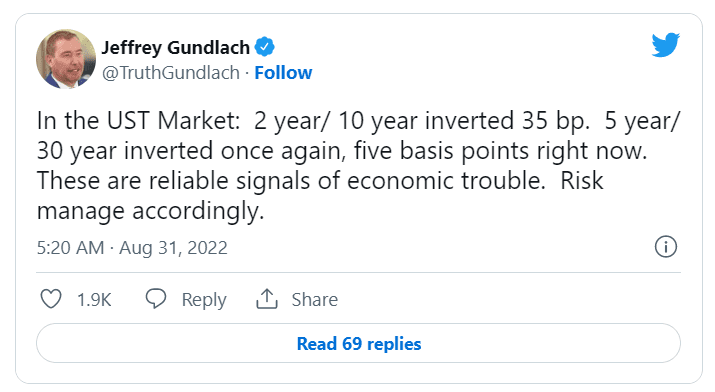Click the blue verified badge
This screenshot has height=392, width=715.
click(x=264, y=47)
